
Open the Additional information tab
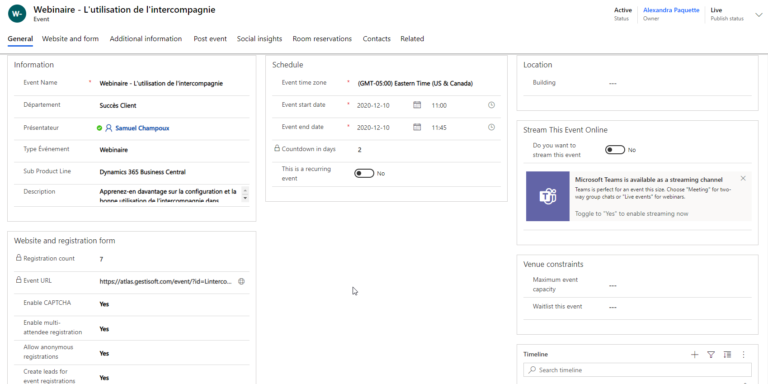pos(146,39)
